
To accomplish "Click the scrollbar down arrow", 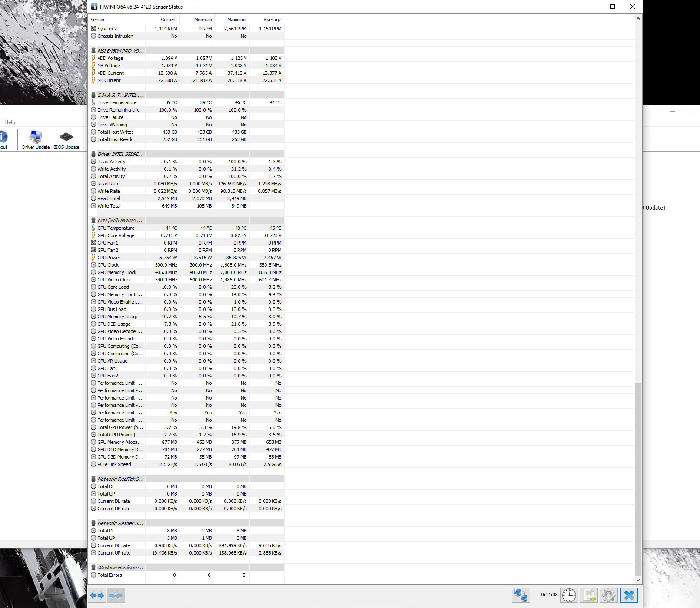I will click(638, 580).
